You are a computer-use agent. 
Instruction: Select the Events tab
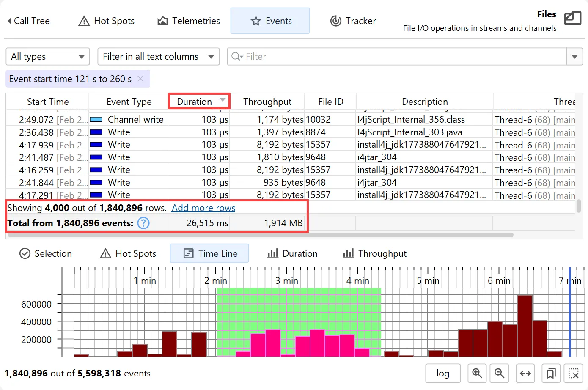(270, 20)
